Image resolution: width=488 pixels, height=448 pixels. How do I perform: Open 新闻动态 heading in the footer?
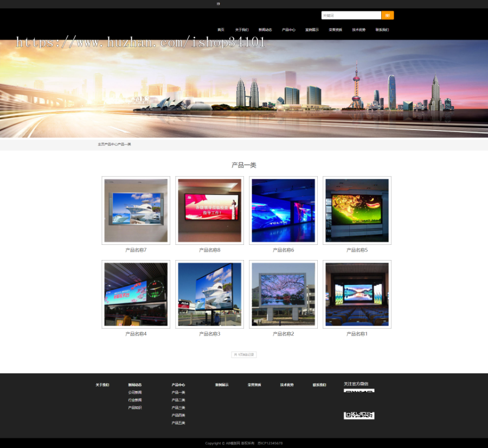(x=135, y=385)
